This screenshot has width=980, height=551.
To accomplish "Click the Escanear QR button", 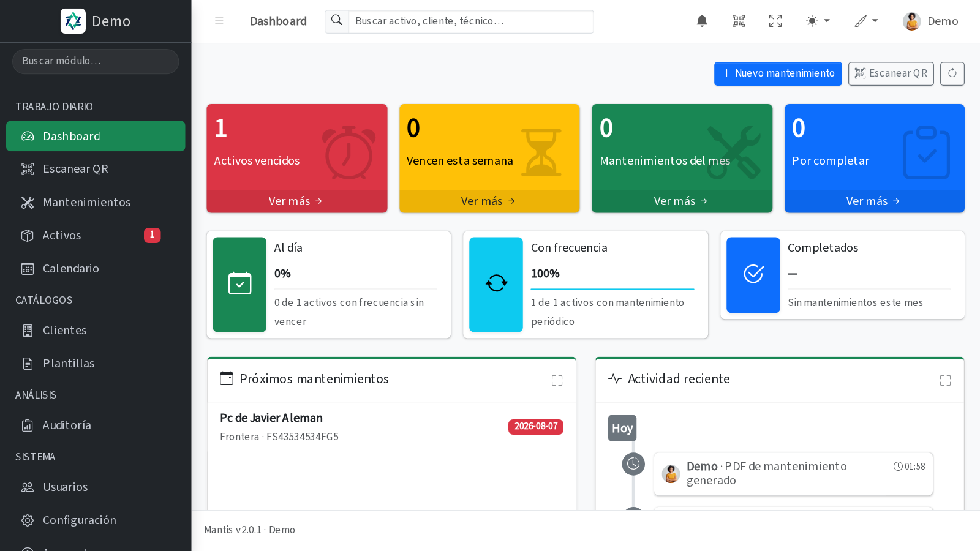I will pos(891,73).
